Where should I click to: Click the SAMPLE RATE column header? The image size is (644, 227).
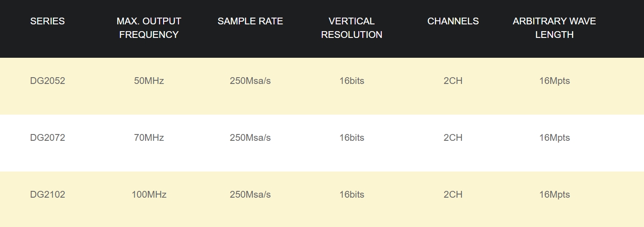coord(250,21)
